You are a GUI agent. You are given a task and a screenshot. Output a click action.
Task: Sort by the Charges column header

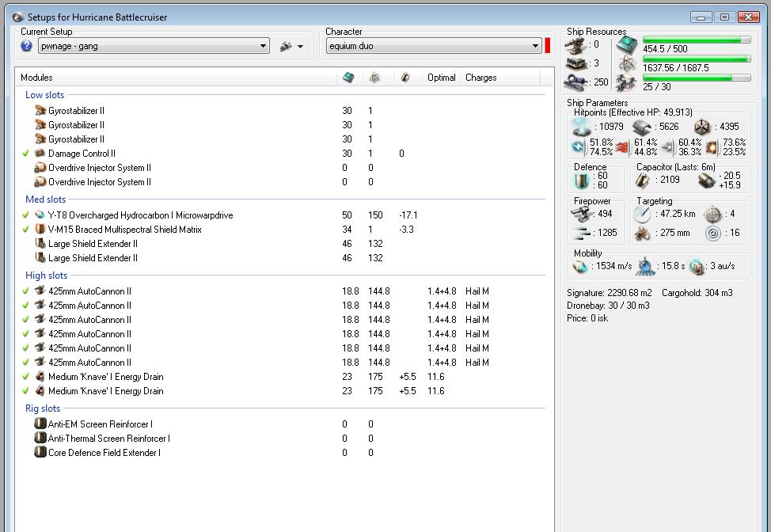pos(500,78)
